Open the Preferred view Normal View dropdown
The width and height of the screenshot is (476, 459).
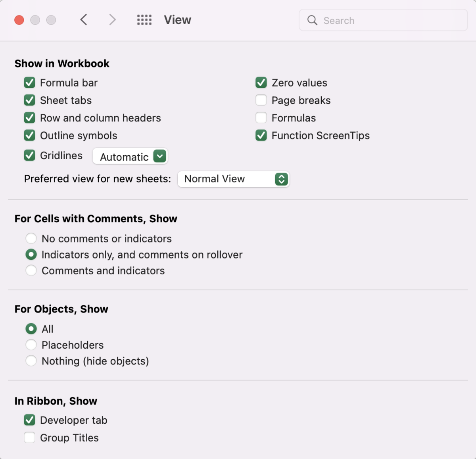[x=233, y=179]
